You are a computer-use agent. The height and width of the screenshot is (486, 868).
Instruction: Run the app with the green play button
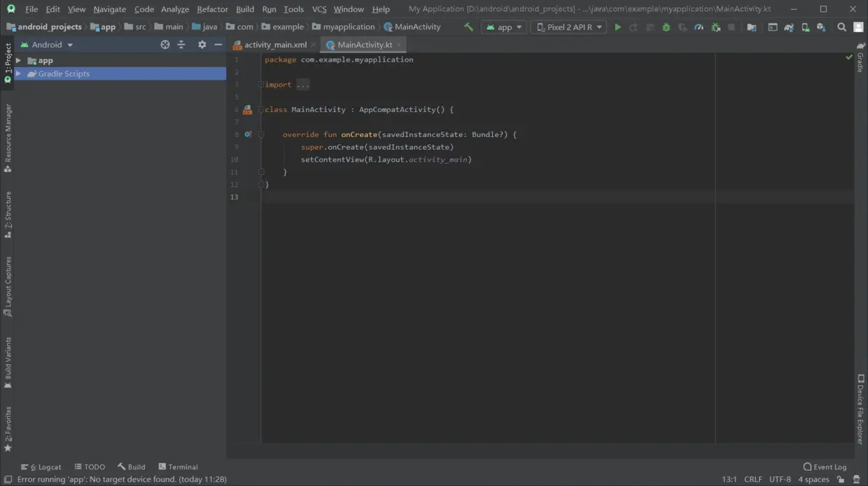[x=617, y=27]
